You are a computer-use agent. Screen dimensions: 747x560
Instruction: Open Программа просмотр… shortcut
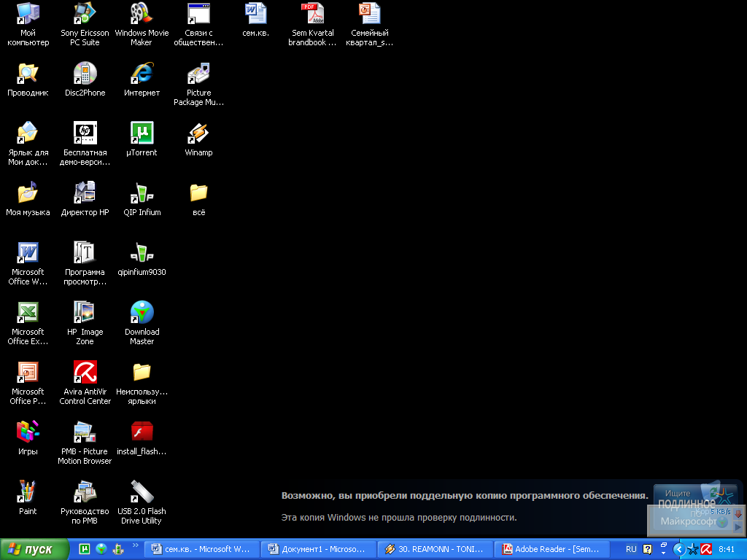point(85,263)
